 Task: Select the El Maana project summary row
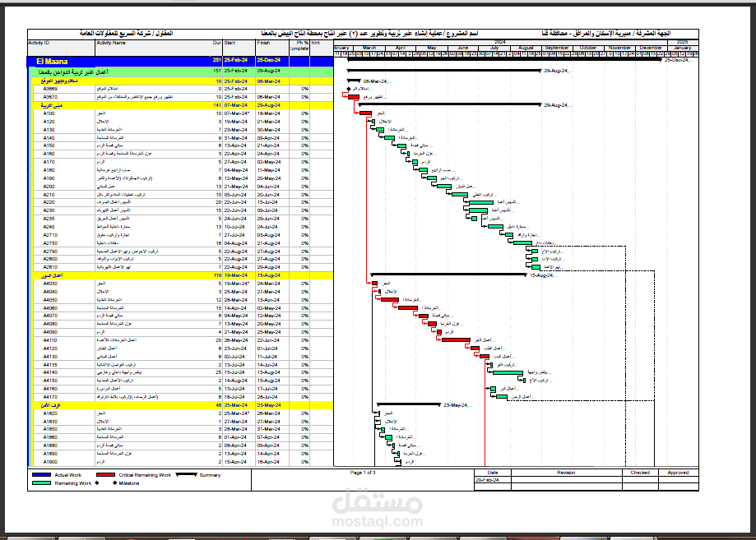pos(180,61)
